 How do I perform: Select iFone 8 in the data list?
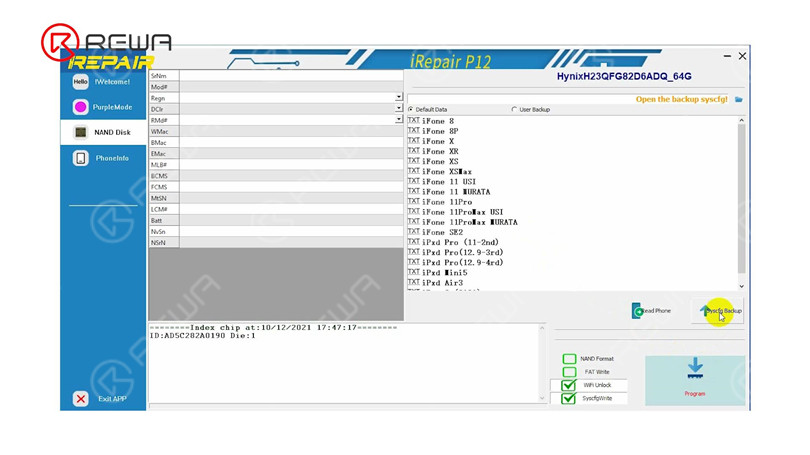pos(438,121)
